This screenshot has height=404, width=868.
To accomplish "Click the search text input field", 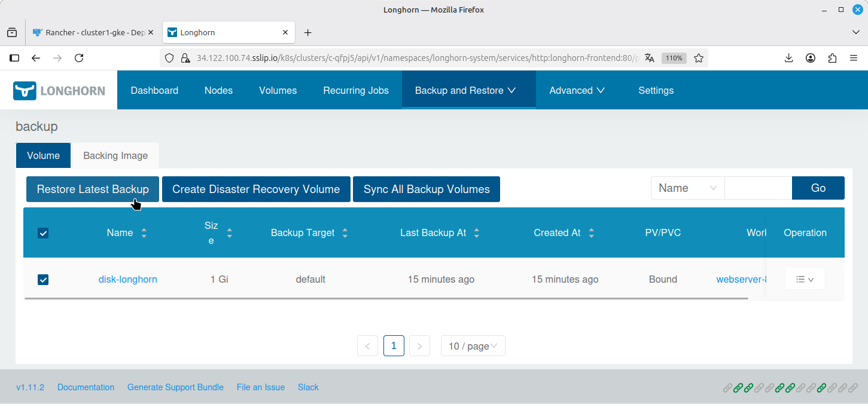I will 758,188.
